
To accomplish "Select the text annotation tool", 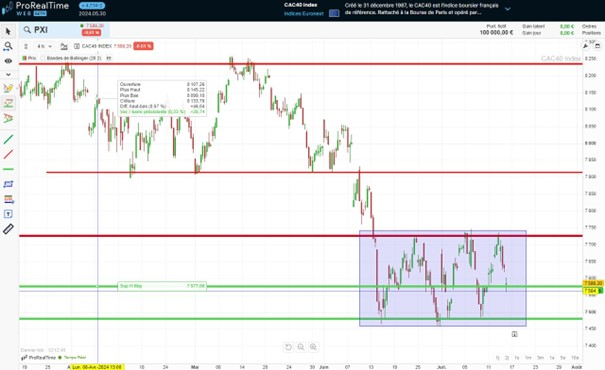I will pyautogui.click(x=8, y=214).
